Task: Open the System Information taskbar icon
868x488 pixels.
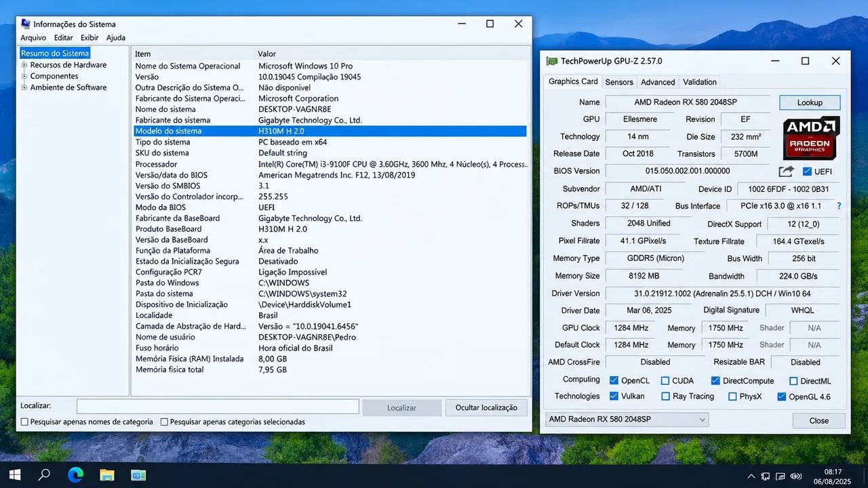Action: pos(138,475)
